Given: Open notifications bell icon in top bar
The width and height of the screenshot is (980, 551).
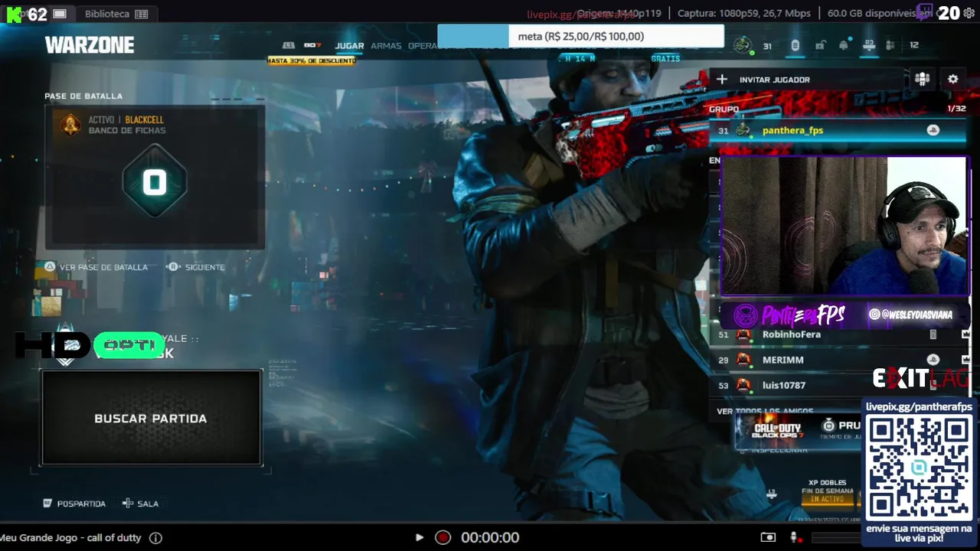Looking at the screenshot, I should 844,45.
